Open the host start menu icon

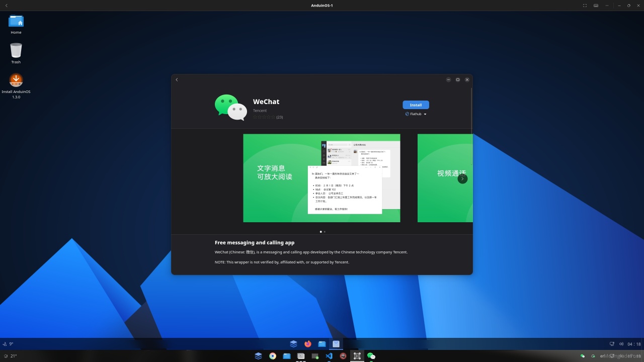pos(258,356)
